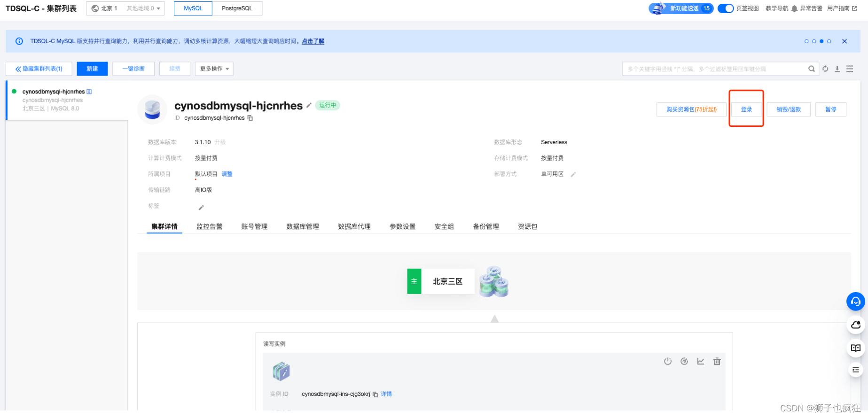Copy the cluster ID
Image resolution: width=868 pixels, height=417 pixels.
point(250,118)
